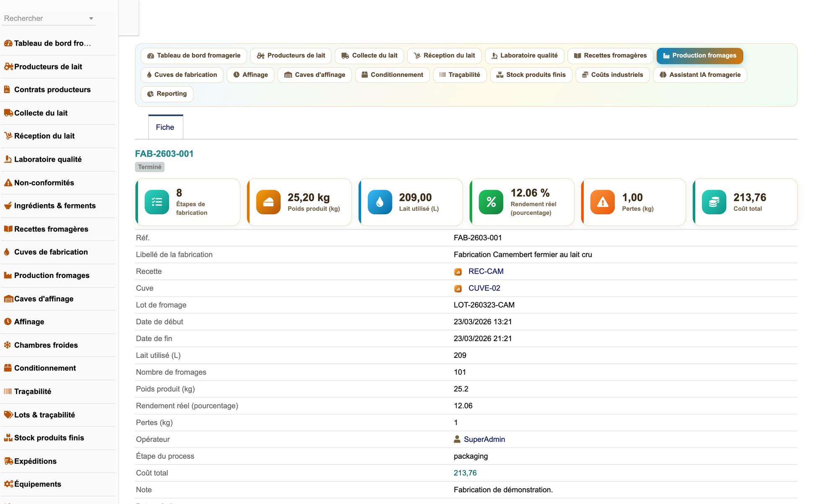Screen dimensions: 815x504
Task: Open Stock produits finis in top menu
Action: point(531,75)
